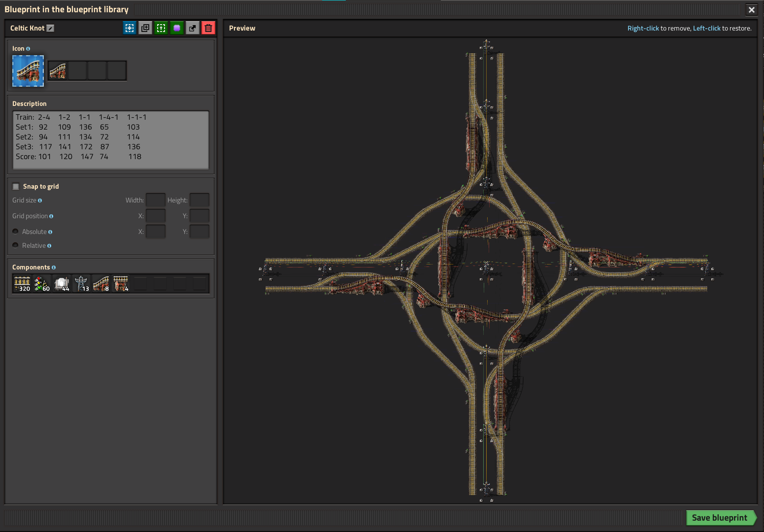
Task: Enable the Snap to grid checkbox
Action: 16,187
